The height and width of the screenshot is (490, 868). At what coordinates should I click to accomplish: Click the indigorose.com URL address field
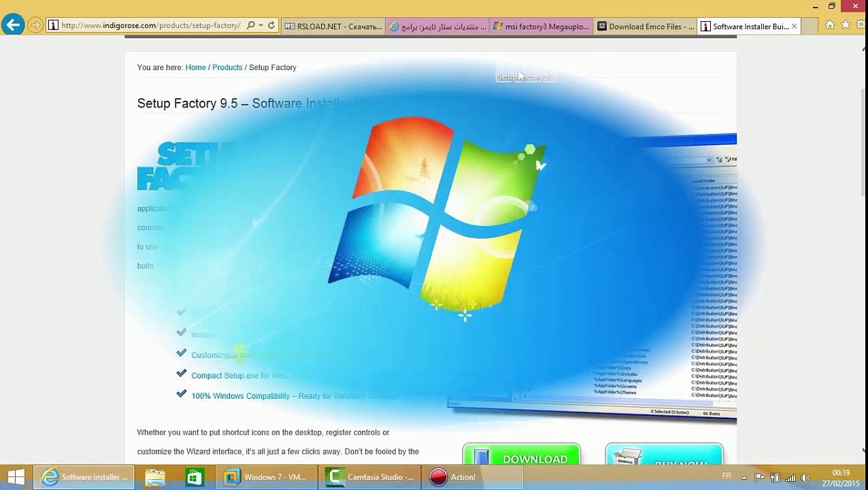(150, 26)
